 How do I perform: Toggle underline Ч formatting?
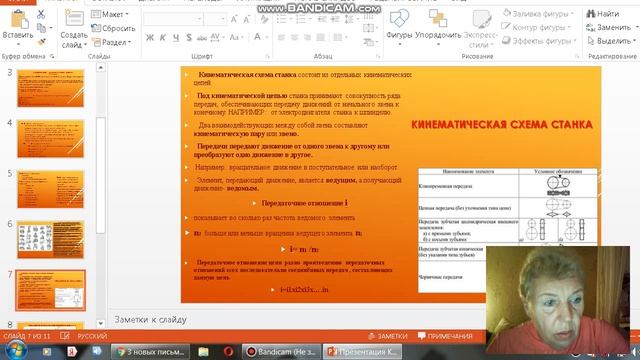coord(176,38)
